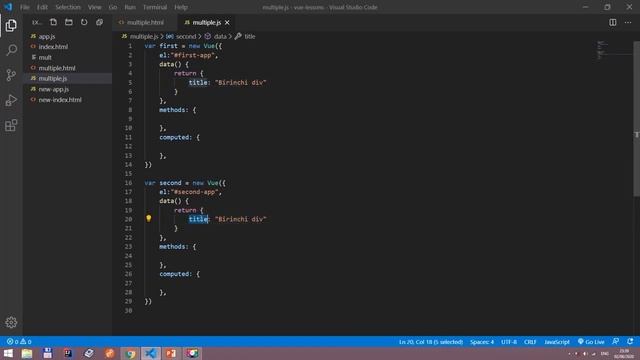Open the File menu

24,7
